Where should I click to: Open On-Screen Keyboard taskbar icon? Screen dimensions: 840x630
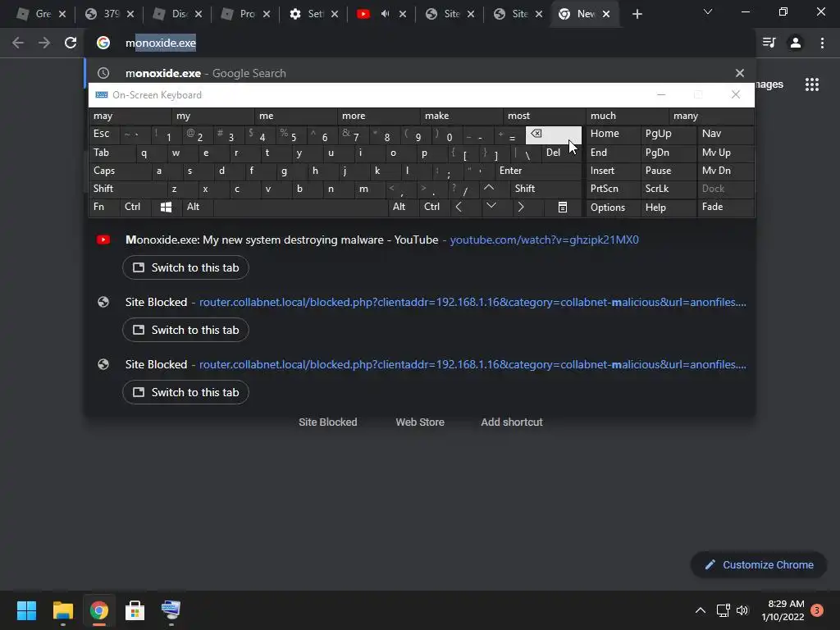tap(171, 609)
